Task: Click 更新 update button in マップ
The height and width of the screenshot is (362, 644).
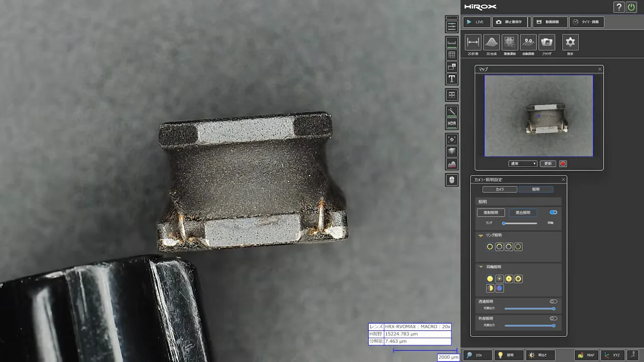Action: (x=548, y=163)
